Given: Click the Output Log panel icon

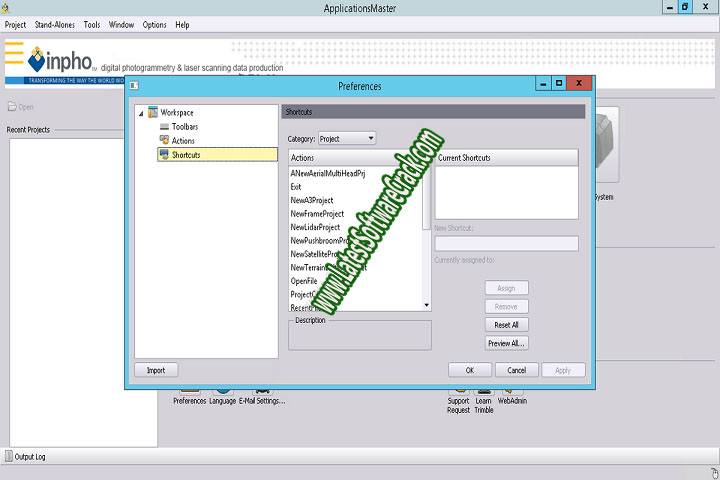Looking at the screenshot, I should pyautogui.click(x=8, y=457).
